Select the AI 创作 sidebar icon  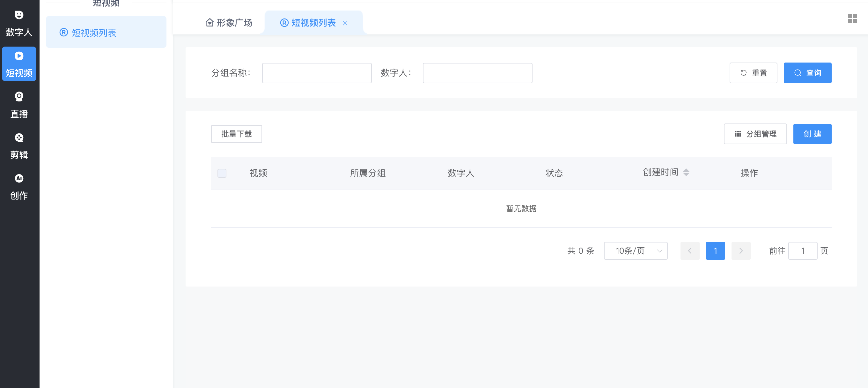19,179
